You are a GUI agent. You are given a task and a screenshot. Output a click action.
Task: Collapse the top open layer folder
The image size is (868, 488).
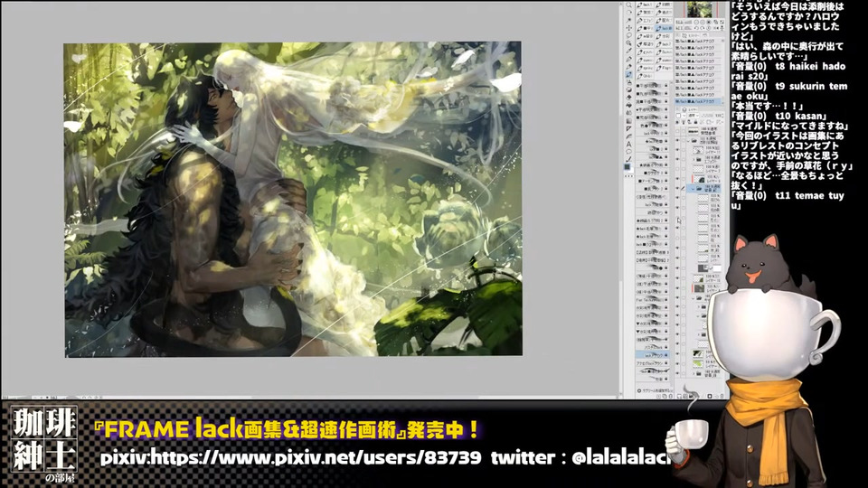[689, 141]
